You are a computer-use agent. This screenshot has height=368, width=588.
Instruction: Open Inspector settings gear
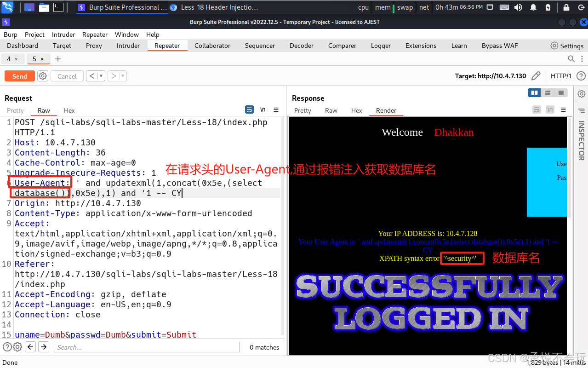point(582,94)
